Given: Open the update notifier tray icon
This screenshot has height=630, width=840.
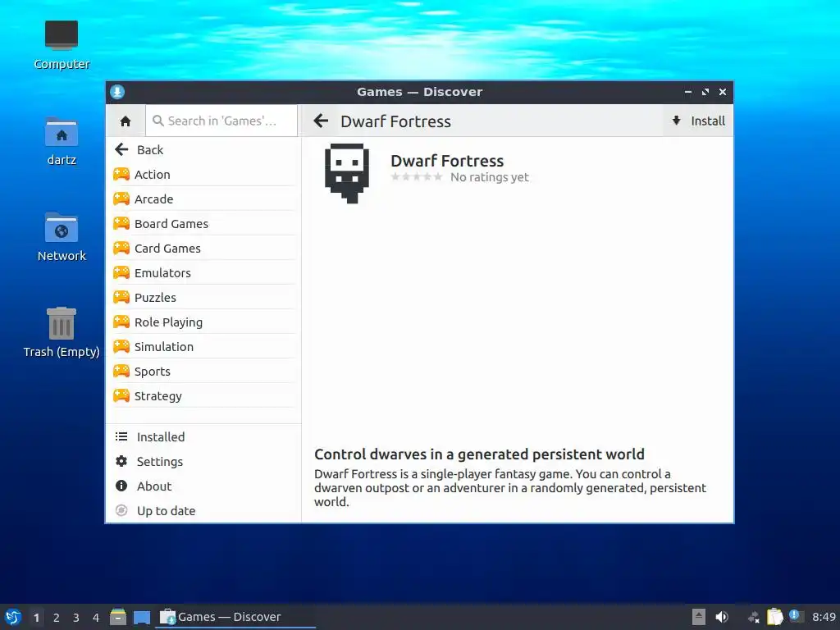Looking at the screenshot, I should (794, 615).
